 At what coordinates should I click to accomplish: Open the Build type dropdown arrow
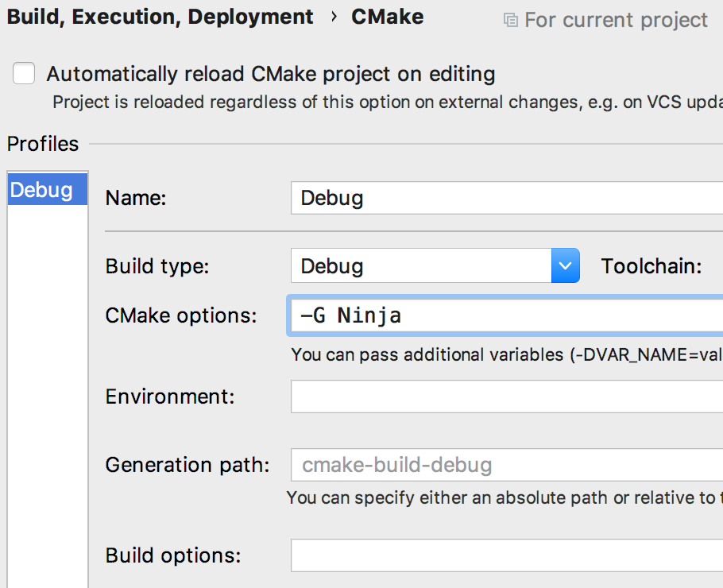tap(565, 266)
